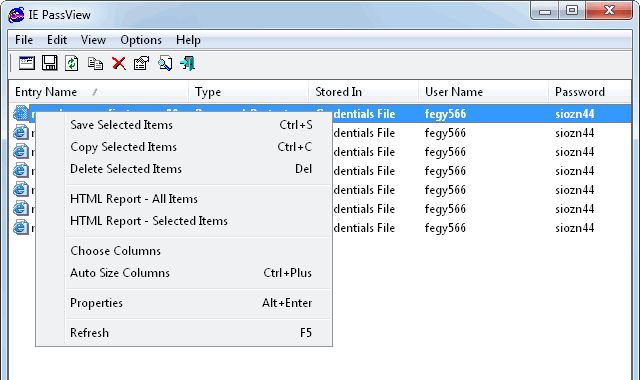
Task: Sort by the User Name column header
Action: (x=484, y=92)
